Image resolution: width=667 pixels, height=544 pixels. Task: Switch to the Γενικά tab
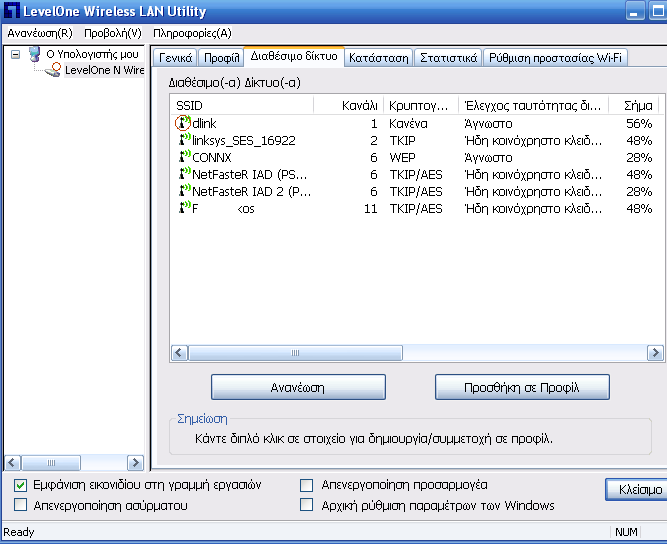pyautogui.click(x=175, y=58)
